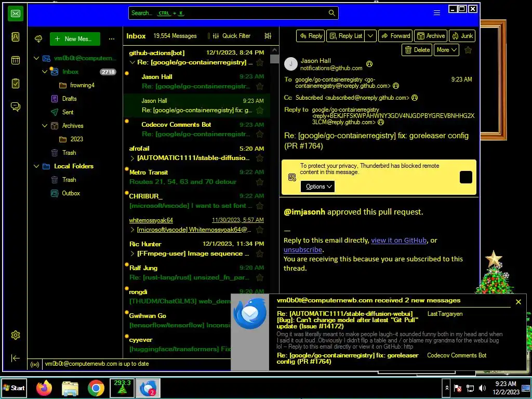
Task: Open Thunderbird settings gear
Action: coord(15,335)
